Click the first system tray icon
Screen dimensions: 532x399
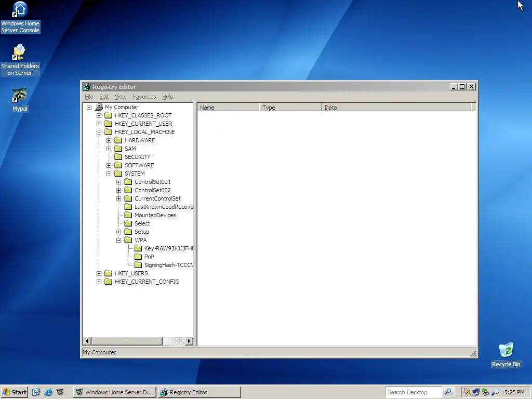(467, 392)
